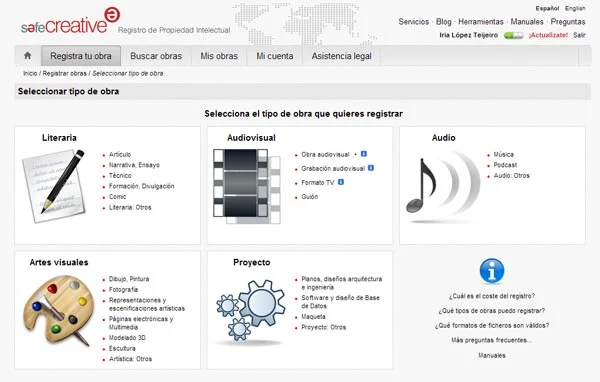Choose Literaria: Otros

(x=130, y=207)
